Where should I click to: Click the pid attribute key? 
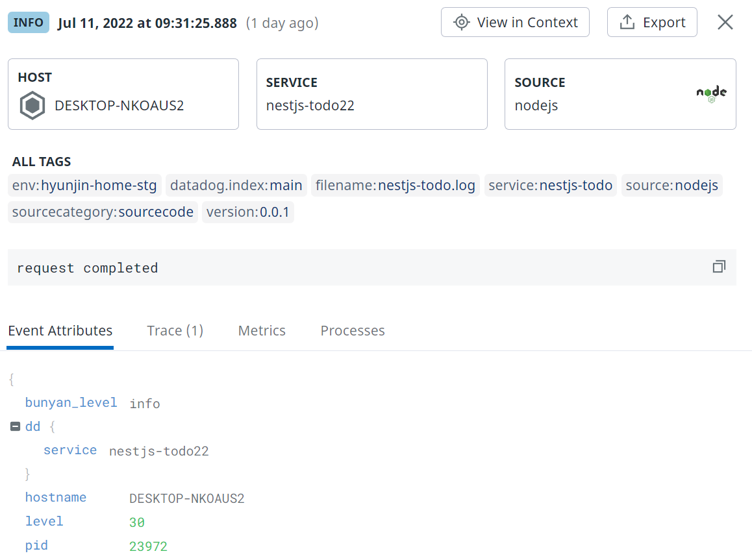[36, 545]
